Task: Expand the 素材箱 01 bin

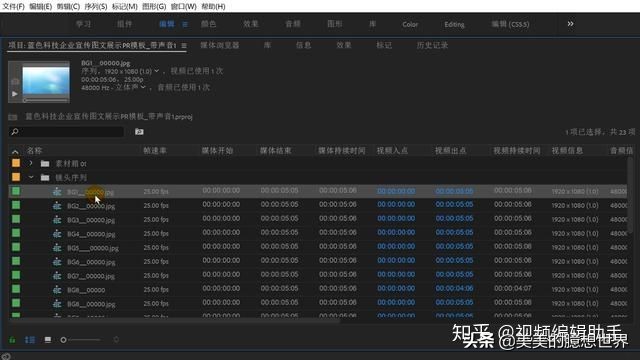Action: click(31, 163)
